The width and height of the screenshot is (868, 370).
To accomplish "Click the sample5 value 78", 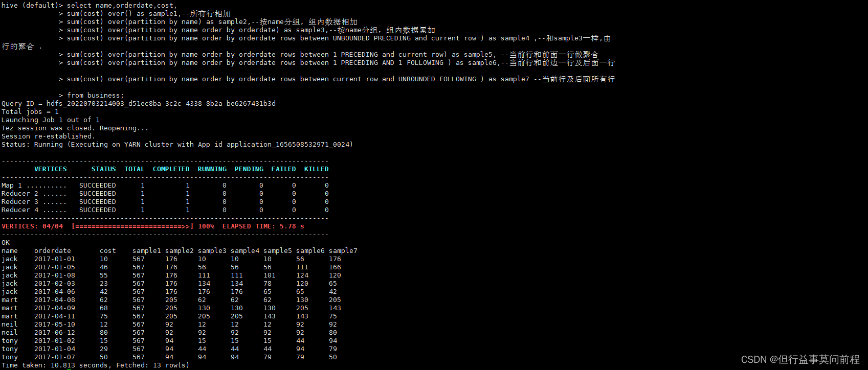I will pyautogui.click(x=268, y=284).
